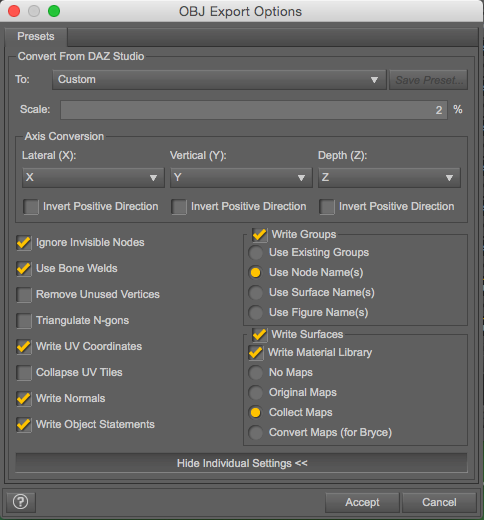This screenshot has width=484, height=520.
Task: Choose Use Surface Name(s) option
Action: click(x=256, y=293)
